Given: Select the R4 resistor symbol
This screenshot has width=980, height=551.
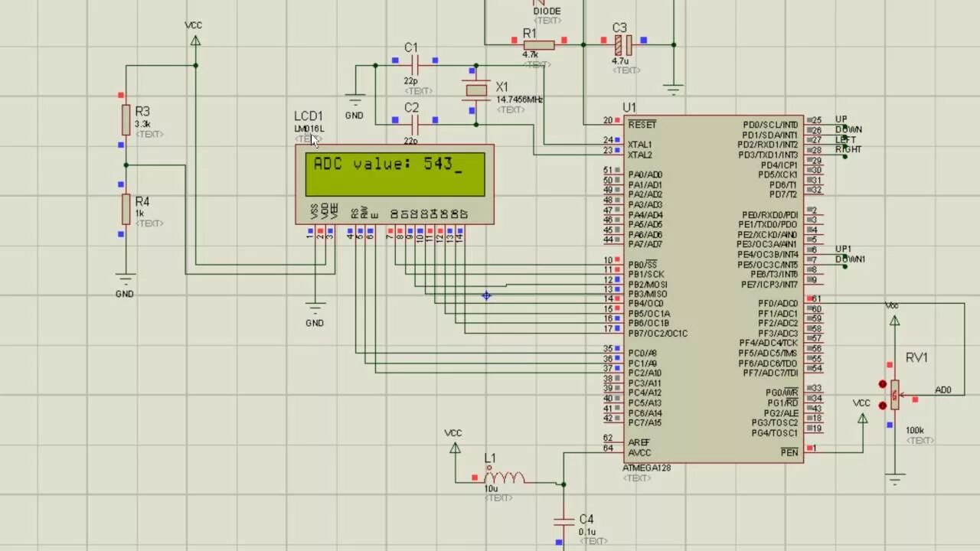Looking at the screenshot, I should click(x=126, y=209).
